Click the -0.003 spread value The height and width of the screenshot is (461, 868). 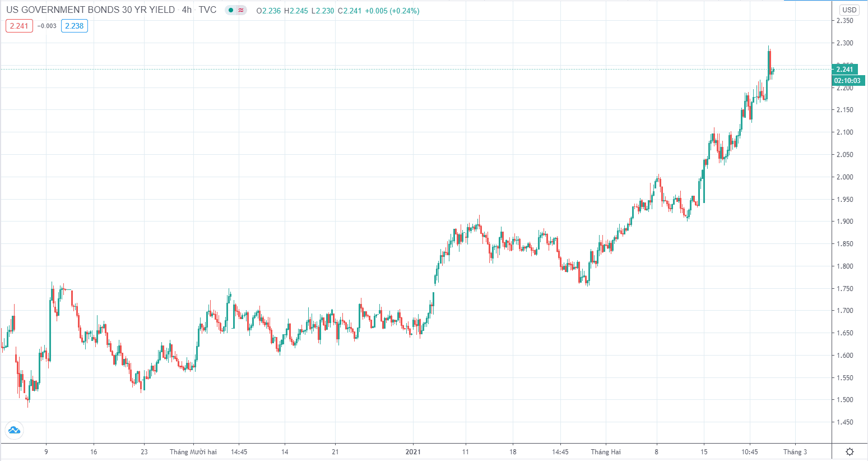click(x=47, y=26)
